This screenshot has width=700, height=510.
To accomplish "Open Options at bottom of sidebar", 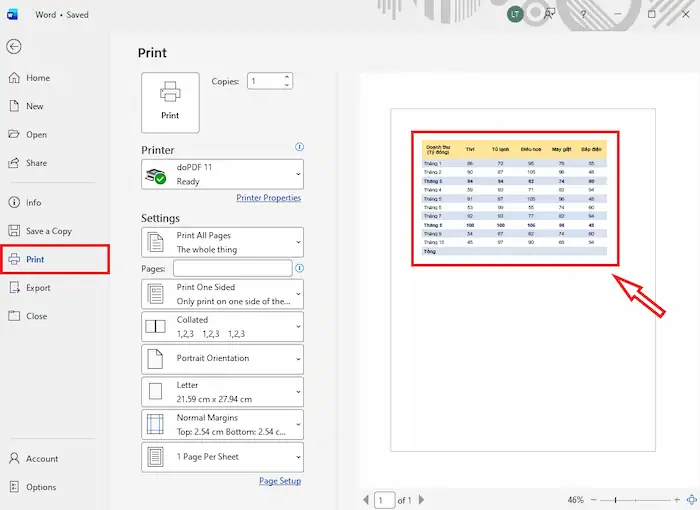I will click(x=41, y=487).
